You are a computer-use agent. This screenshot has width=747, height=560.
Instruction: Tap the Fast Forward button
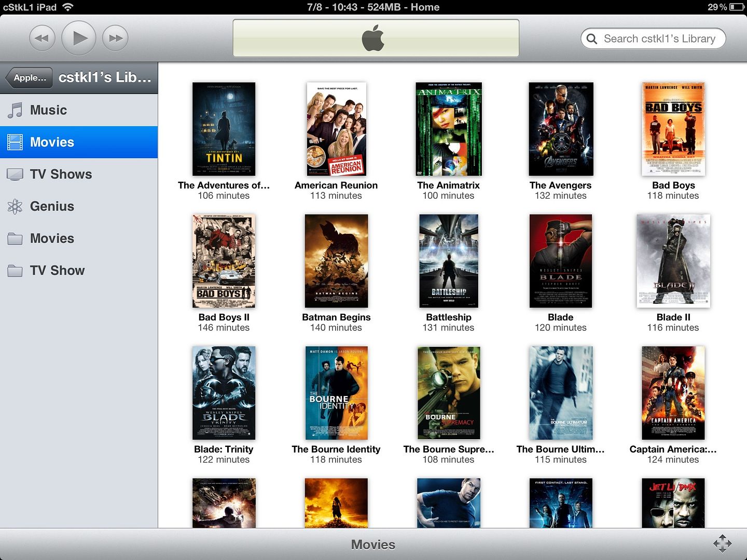point(115,38)
